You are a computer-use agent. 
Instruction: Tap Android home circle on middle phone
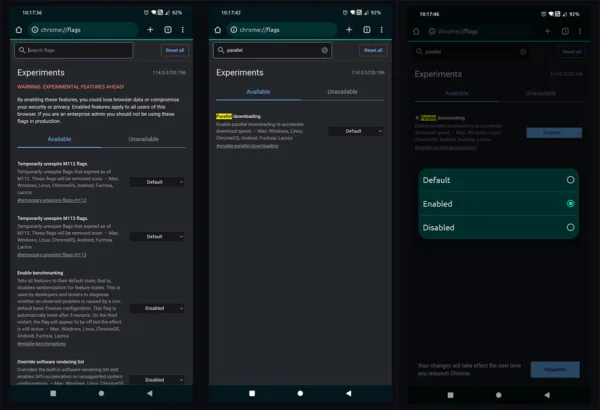click(x=300, y=393)
